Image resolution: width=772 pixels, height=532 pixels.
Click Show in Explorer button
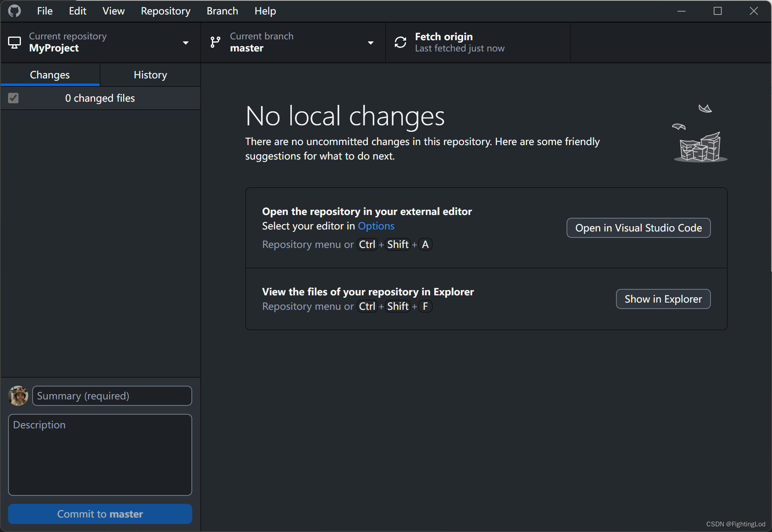(663, 299)
